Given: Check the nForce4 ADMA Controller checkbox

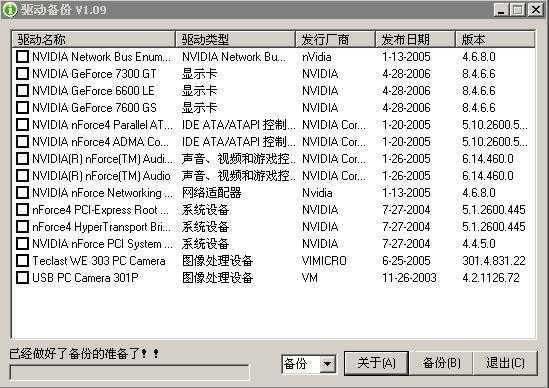Looking at the screenshot, I should (x=22, y=141).
